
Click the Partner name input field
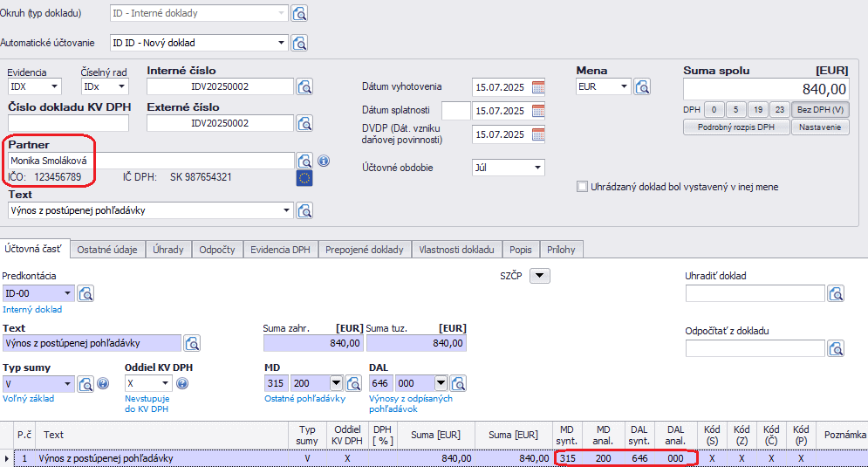150,161
